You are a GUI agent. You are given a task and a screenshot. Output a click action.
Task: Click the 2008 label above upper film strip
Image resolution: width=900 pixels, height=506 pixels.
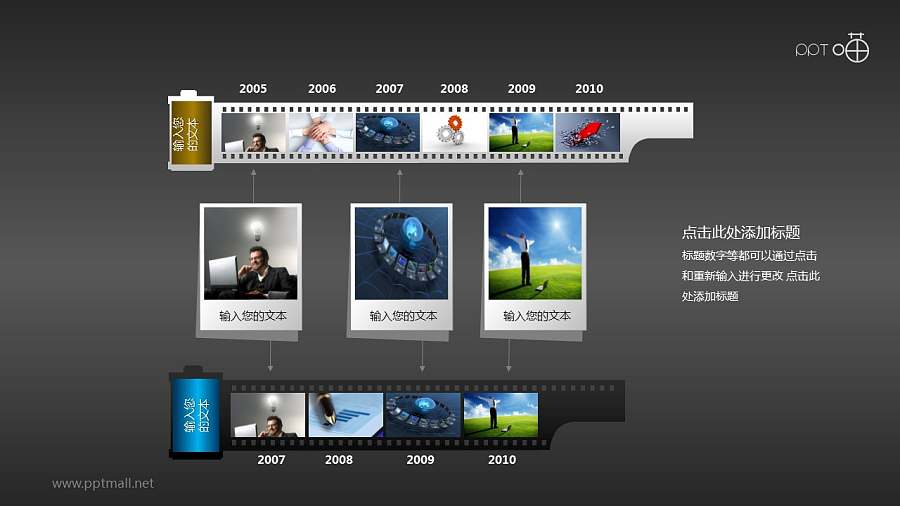coord(454,89)
